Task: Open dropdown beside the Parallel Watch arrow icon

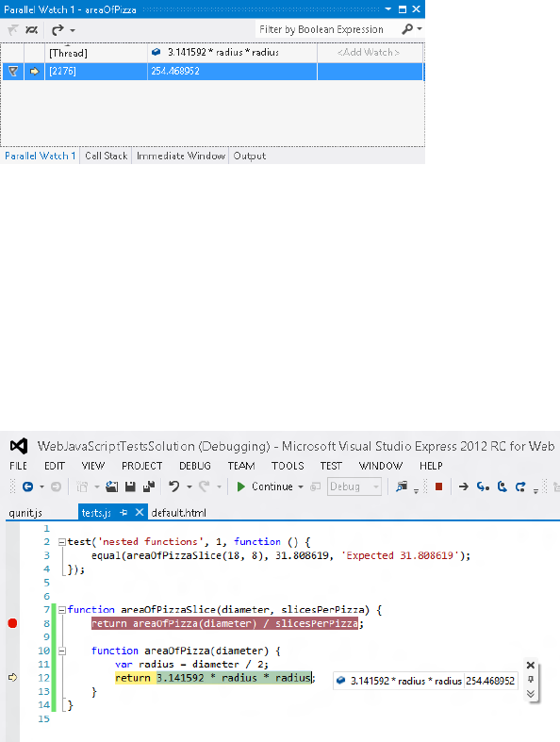Action: pyautogui.click(x=73, y=31)
